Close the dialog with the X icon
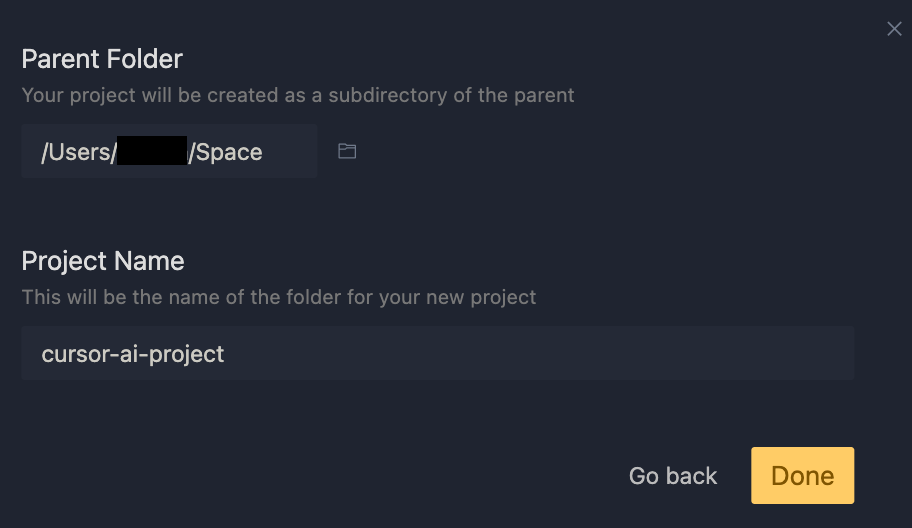 coord(894,28)
